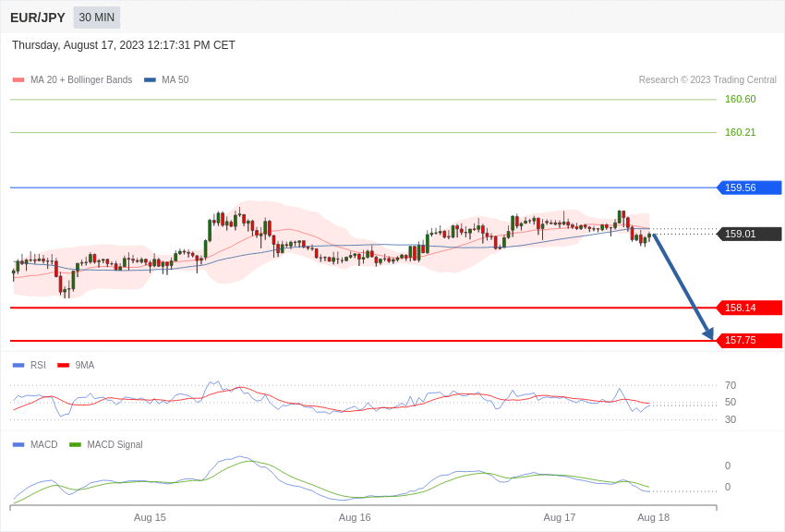This screenshot has width=785, height=532.
Task: Click the RSI legend swatch
Action: [18, 366]
